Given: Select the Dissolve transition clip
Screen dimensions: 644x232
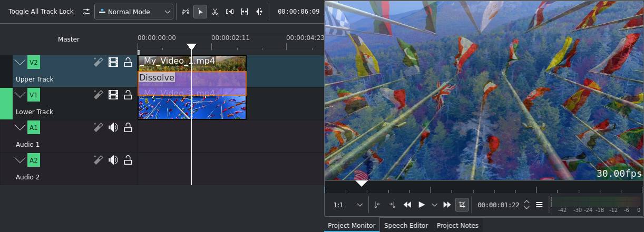Looking at the screenshot, I should (x=192, y=83).
